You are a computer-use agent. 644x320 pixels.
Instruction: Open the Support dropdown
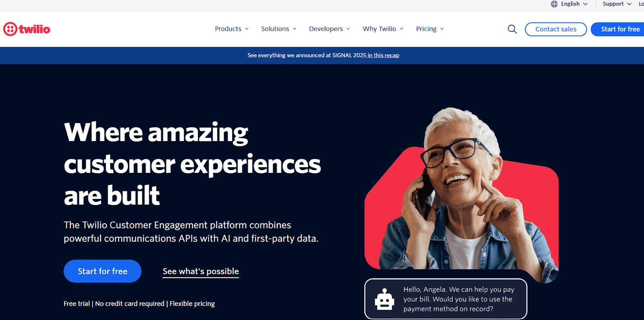pyautogui.click(x=617, y=4)
